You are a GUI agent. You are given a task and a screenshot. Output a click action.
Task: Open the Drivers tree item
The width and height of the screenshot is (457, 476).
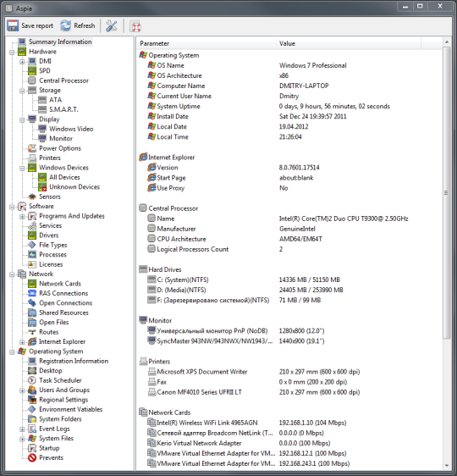point(49,235)
